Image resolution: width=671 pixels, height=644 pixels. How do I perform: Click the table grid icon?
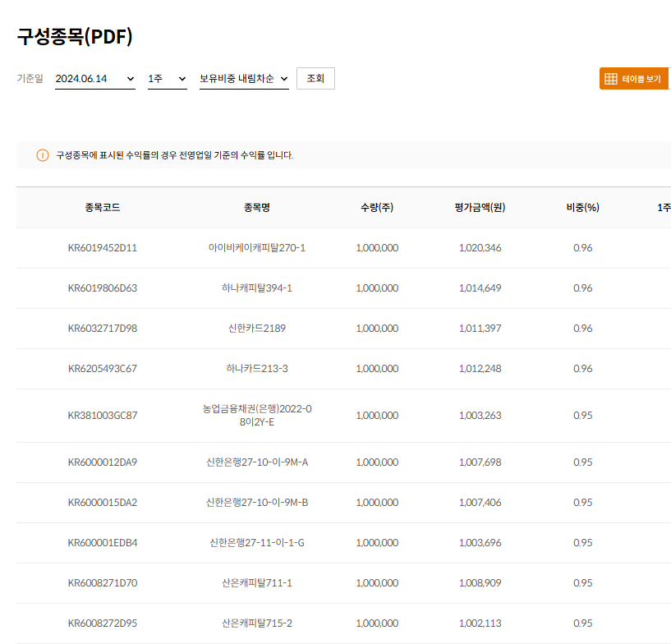pos(611,79)
